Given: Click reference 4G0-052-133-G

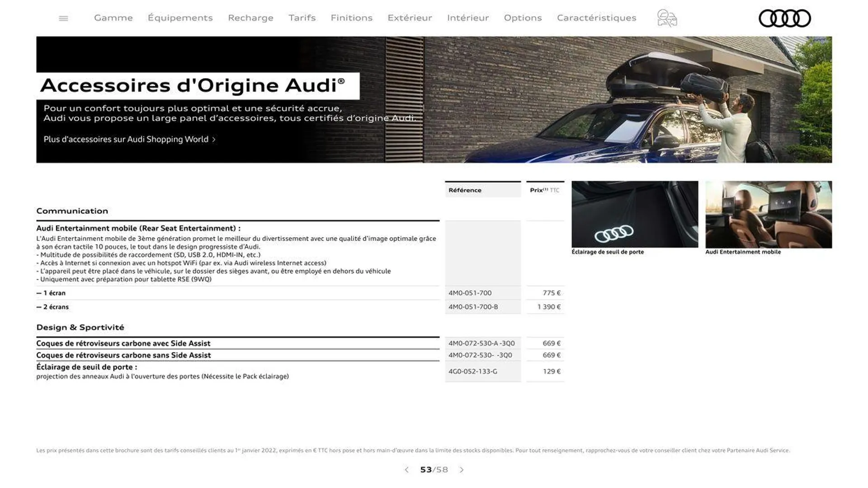Looking at the screenshot, I should click(473, 371).
